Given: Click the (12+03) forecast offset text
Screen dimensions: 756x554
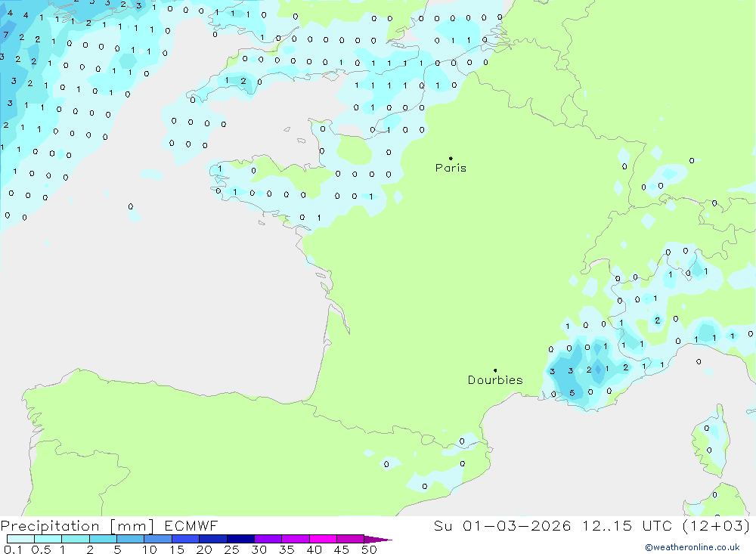Looking at the screenshot, I should click(x=717, y=525).
